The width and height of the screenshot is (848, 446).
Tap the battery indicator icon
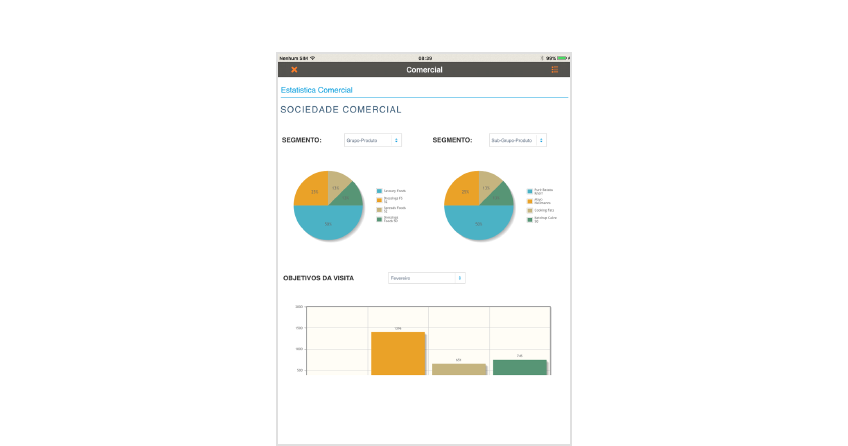pos(563,58)
